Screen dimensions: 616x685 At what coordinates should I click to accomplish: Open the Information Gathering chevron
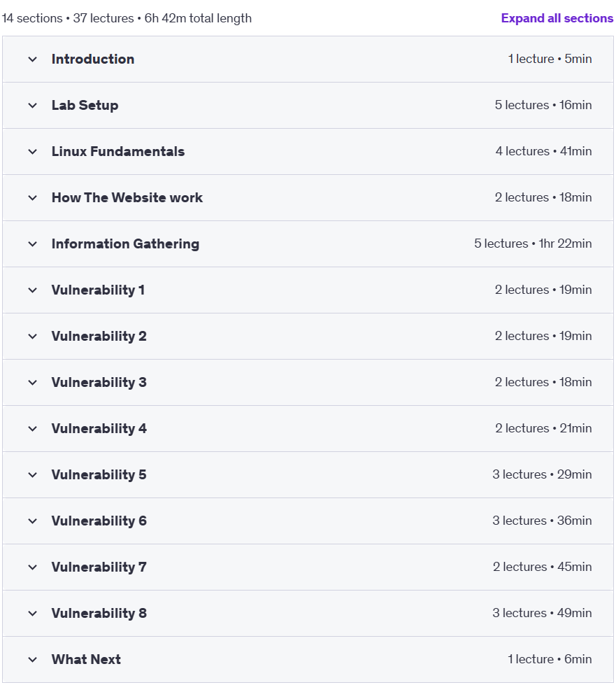32,244
